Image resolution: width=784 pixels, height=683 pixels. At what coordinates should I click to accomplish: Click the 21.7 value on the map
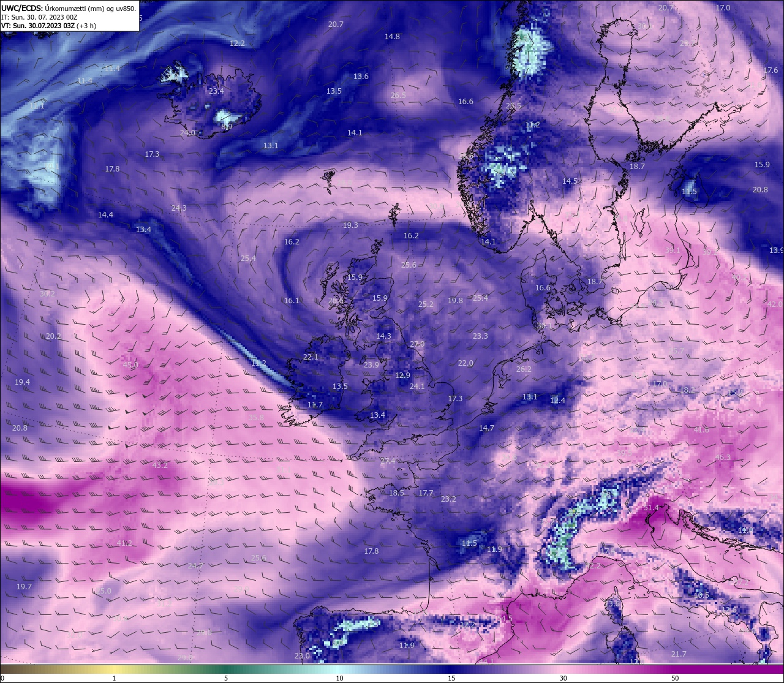point(679,654)
